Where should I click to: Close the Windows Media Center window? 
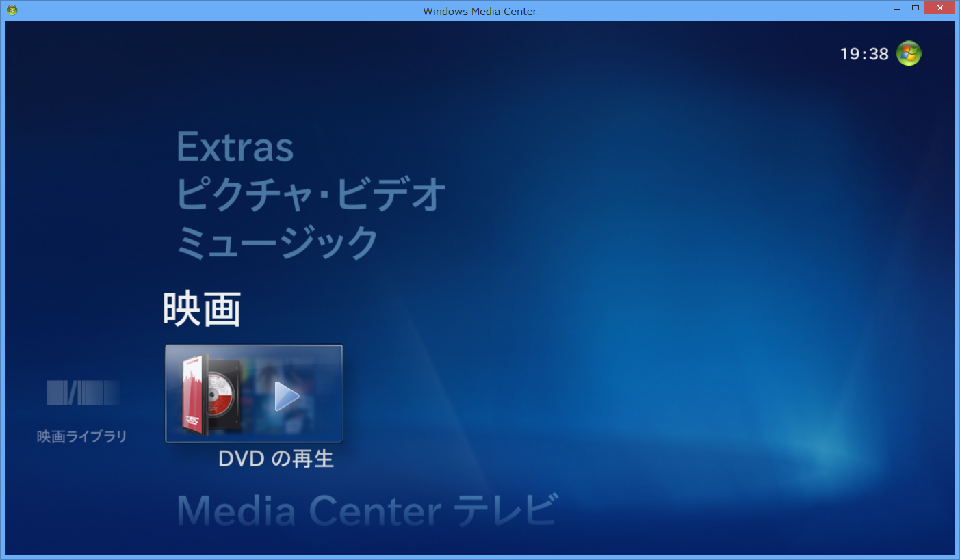940,8
